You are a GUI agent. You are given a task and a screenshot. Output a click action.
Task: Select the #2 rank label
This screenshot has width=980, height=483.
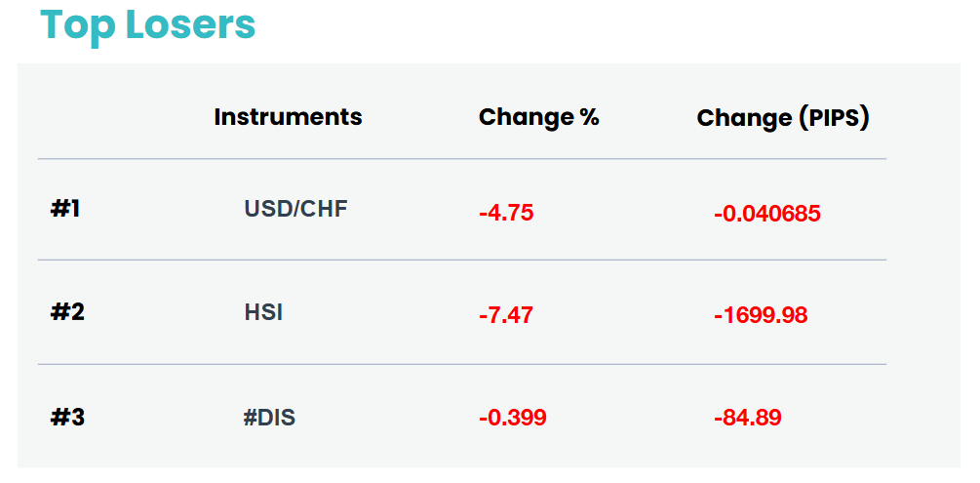click(67, 311)
